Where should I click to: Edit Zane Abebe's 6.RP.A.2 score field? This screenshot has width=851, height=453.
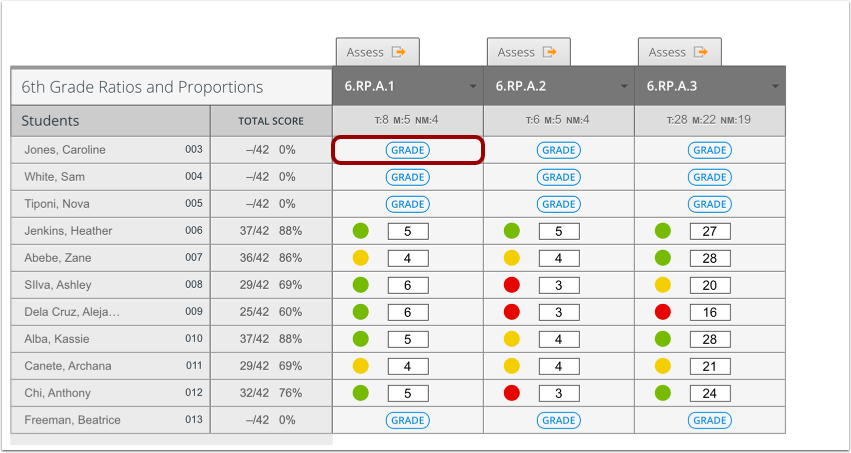[x=559, y=258]
